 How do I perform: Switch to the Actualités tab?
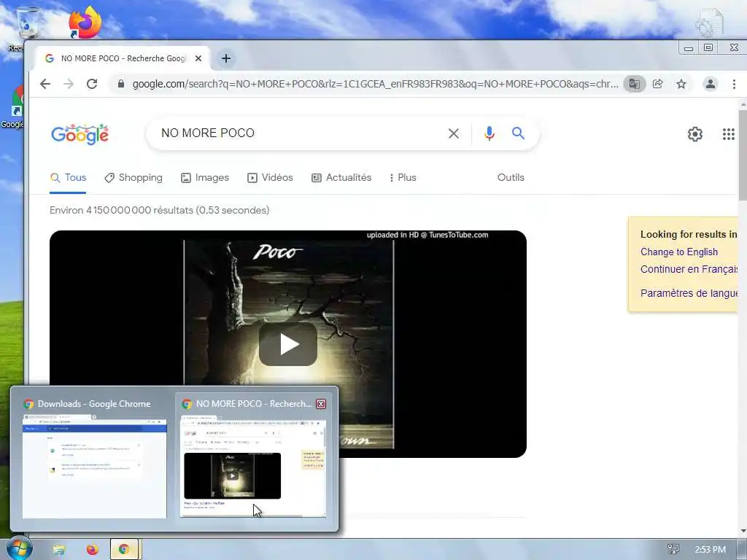tap(341, 178)
